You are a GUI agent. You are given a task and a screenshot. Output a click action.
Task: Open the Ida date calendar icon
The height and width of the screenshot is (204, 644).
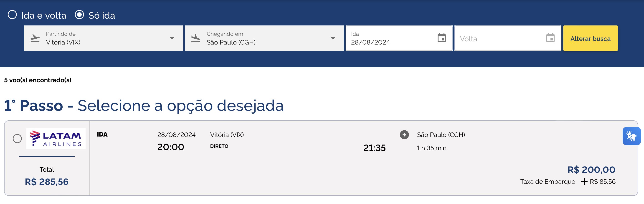441,38
